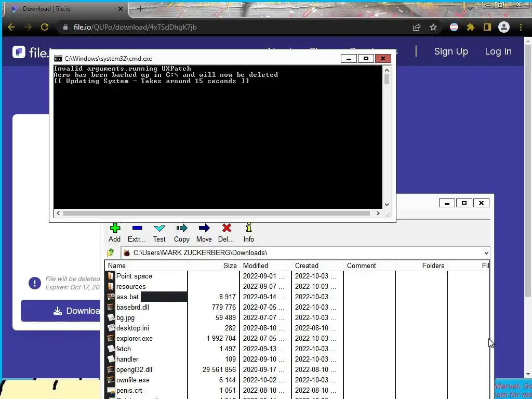Select the Download | file.io tab
Image resolution: width=532 pixels, height=399 pixels.
tap(66, 9)
